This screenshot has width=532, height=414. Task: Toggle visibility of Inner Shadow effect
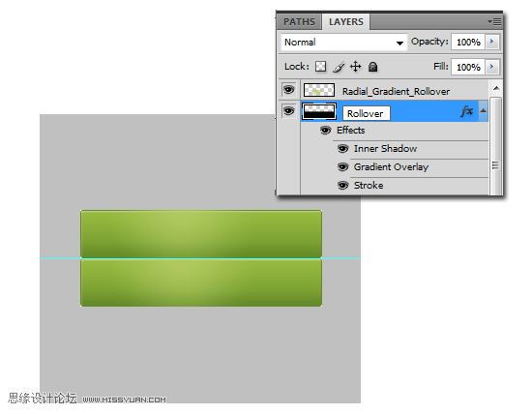pyautogui.click(x=342, y=149)
